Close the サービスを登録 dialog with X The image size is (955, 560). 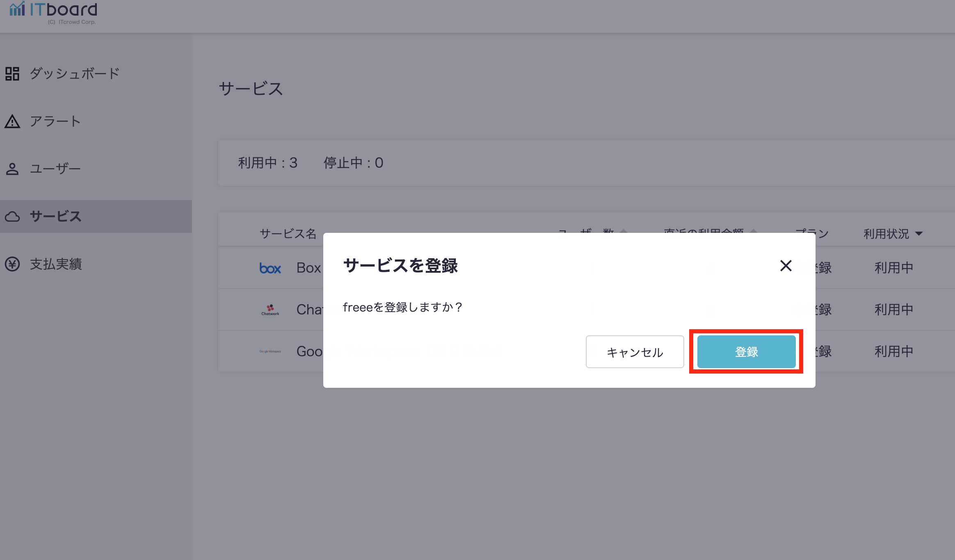(786, 266)
